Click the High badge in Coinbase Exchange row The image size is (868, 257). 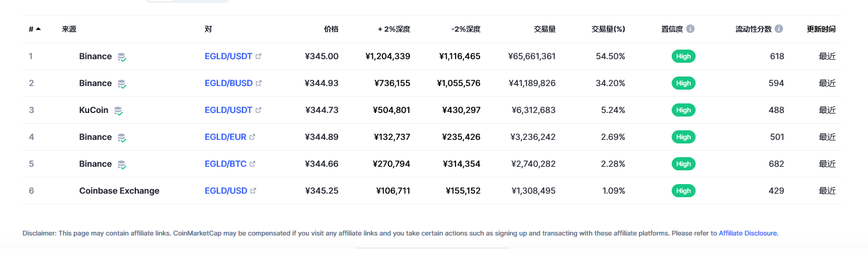click(684, 191)
